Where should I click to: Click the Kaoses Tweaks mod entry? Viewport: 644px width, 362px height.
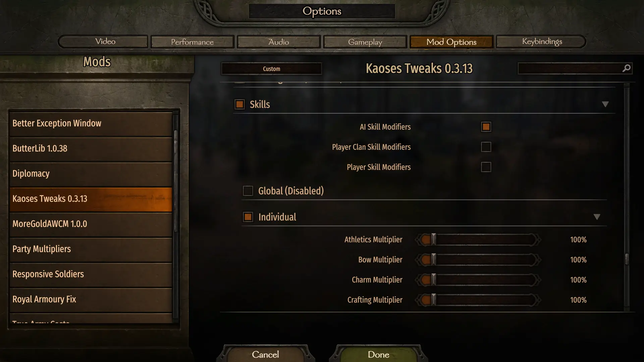point(90,198)
